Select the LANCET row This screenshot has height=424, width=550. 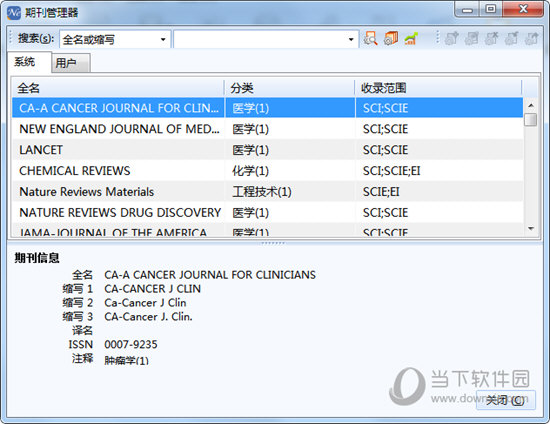coord(267,150)
